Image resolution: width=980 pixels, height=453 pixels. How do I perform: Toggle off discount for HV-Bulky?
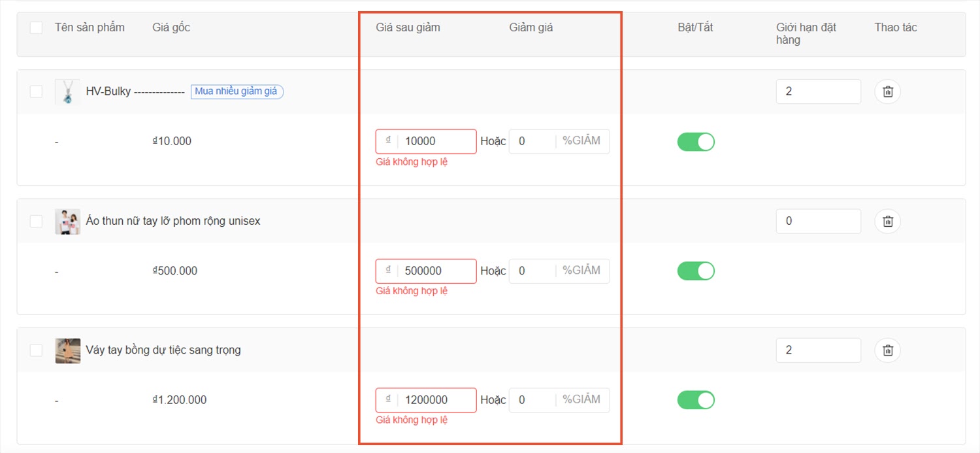point(696,142)
